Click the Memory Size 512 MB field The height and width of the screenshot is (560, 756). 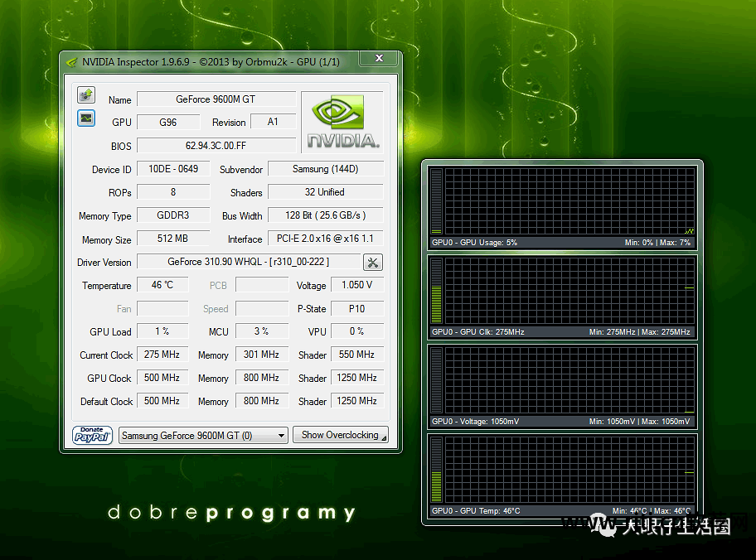pos(173,239)
